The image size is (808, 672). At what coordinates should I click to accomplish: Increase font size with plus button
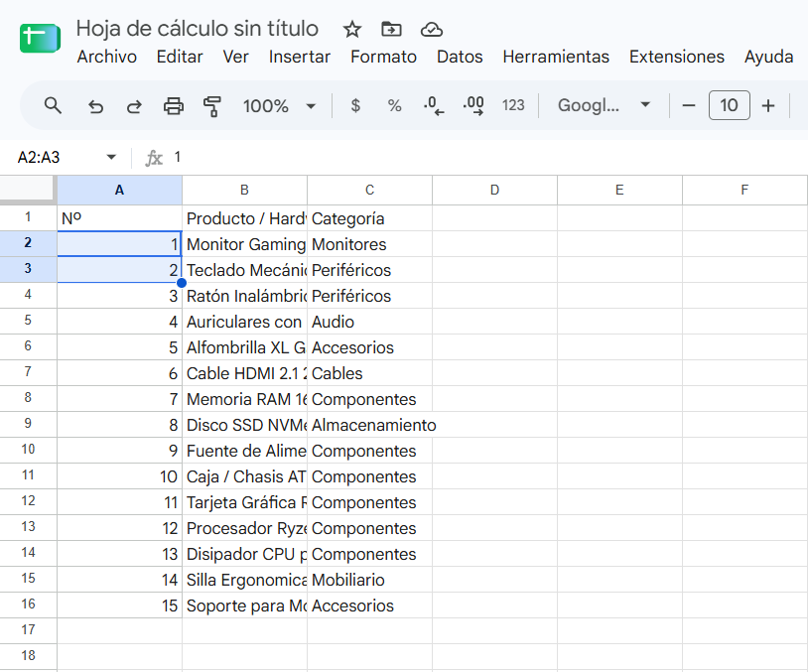click(x=768, y=105)
